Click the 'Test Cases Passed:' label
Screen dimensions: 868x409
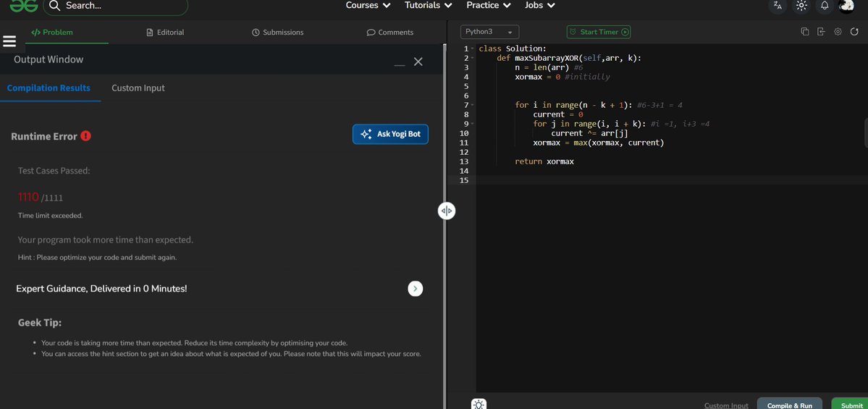tap(54, 171)
